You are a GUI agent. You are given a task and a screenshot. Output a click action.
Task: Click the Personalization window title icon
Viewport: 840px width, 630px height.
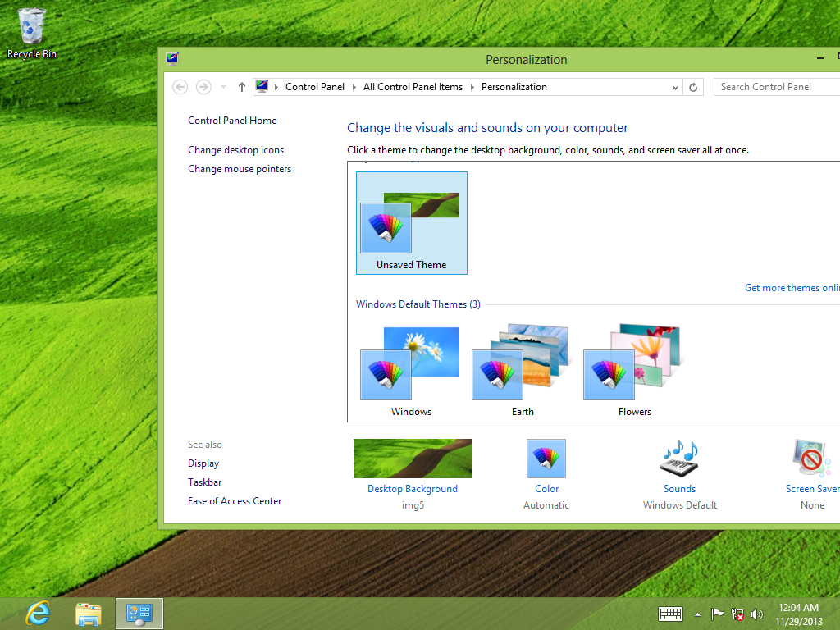click(172, 59)
